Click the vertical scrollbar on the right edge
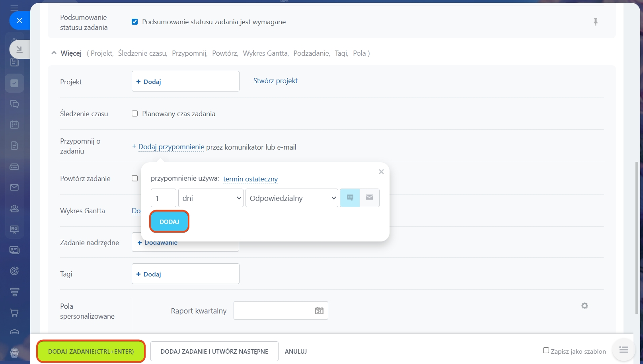The image size is (643, 364). [x=637, y=237]
